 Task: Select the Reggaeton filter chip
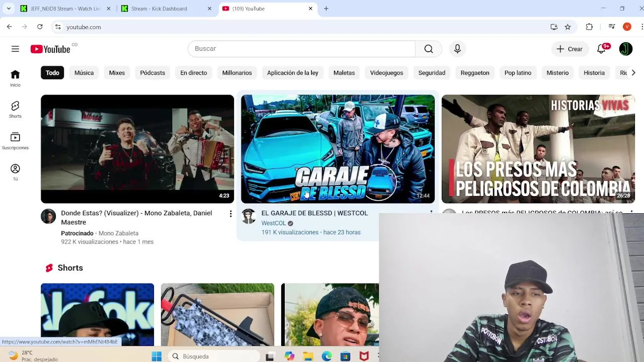(475, 73)
